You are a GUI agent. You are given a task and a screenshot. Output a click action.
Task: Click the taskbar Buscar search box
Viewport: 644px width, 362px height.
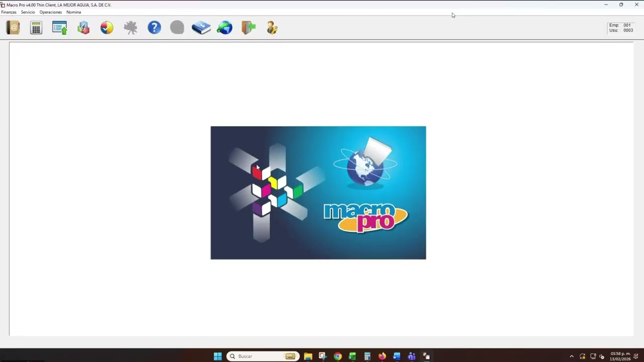point(263,356)
